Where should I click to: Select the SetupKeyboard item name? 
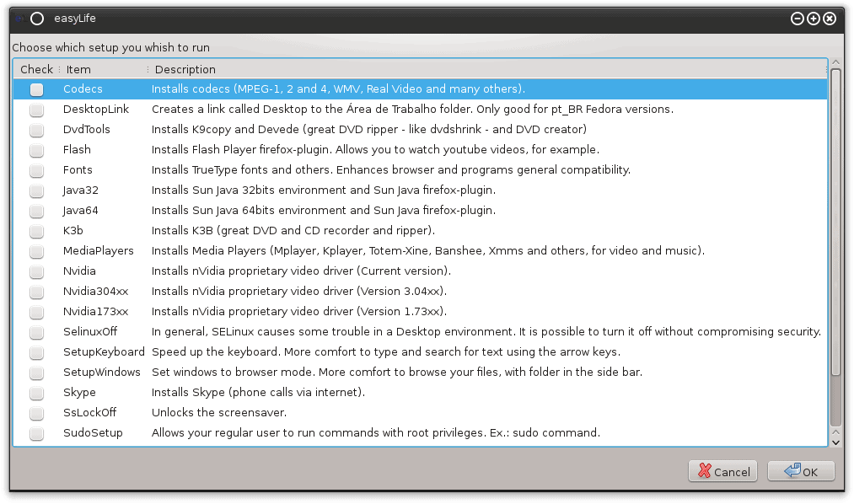pyautogui.click(x=104, y=352)
